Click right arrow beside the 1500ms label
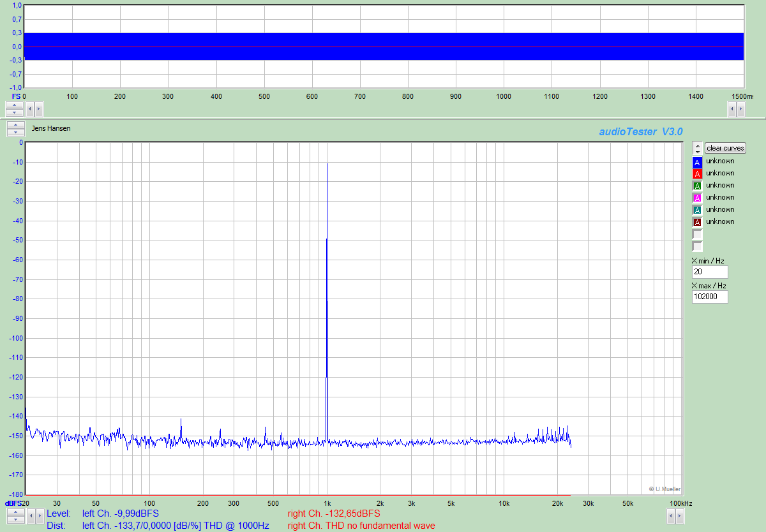The width and height of the screenshot is (766, 532). (x=740, y=108)
